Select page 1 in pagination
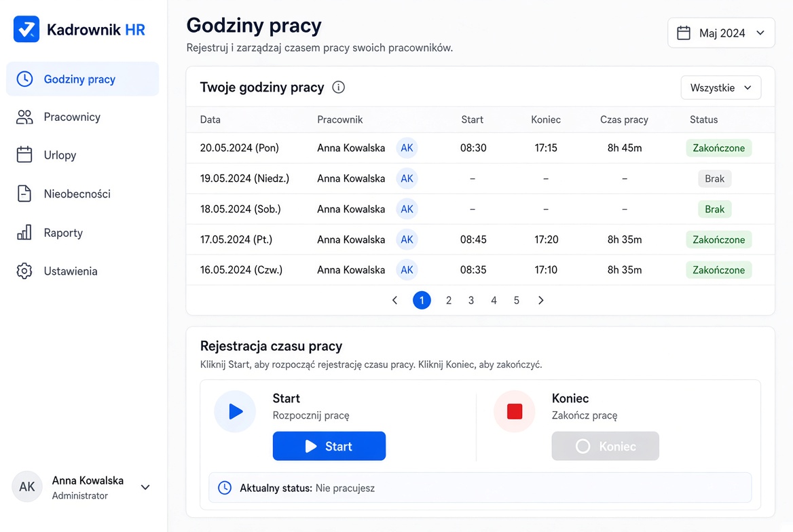Screen dimensions: 793x532 (x=422, y=301)
